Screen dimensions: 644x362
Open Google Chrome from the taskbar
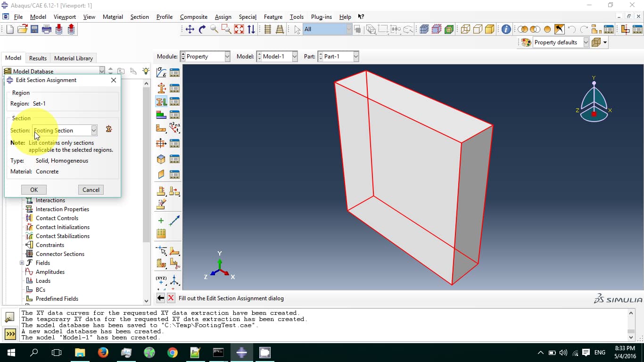(x=173, y=353)
